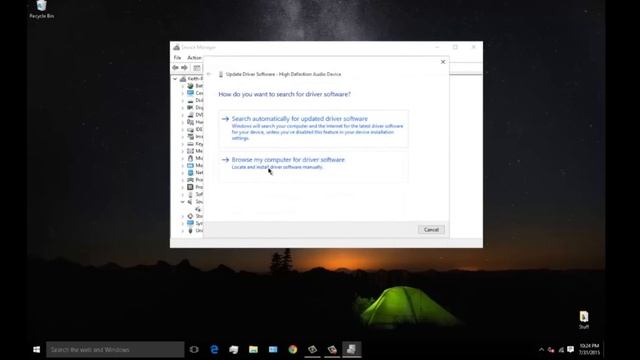Expand the IDE controllers category
640x360 pixels.
point(182,129)
